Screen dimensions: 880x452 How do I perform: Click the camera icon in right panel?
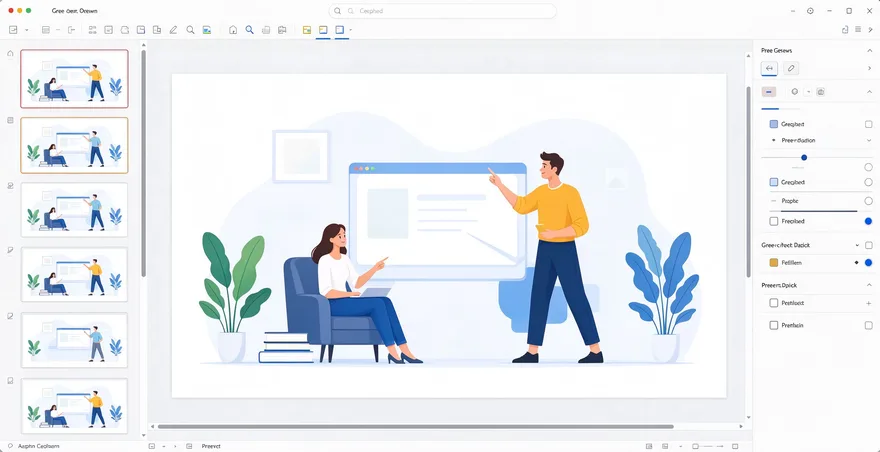[820, 92]
